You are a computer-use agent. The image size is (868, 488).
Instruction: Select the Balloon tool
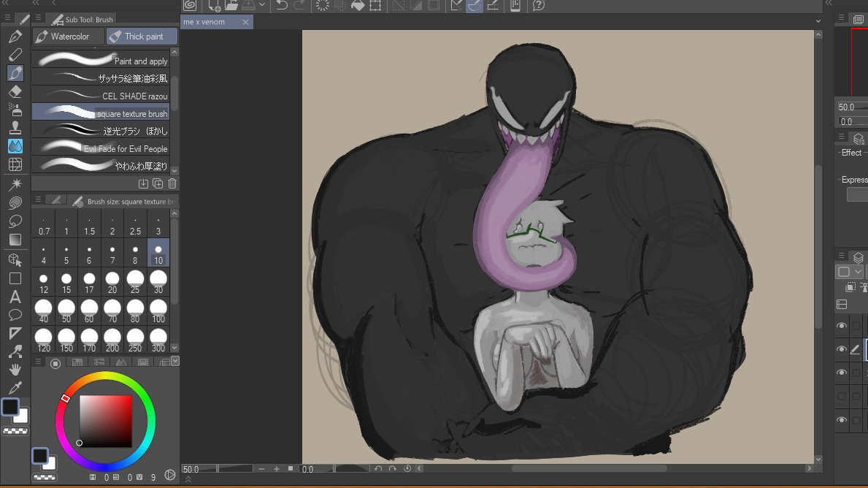pyautogui.click(x=15, y=315)
